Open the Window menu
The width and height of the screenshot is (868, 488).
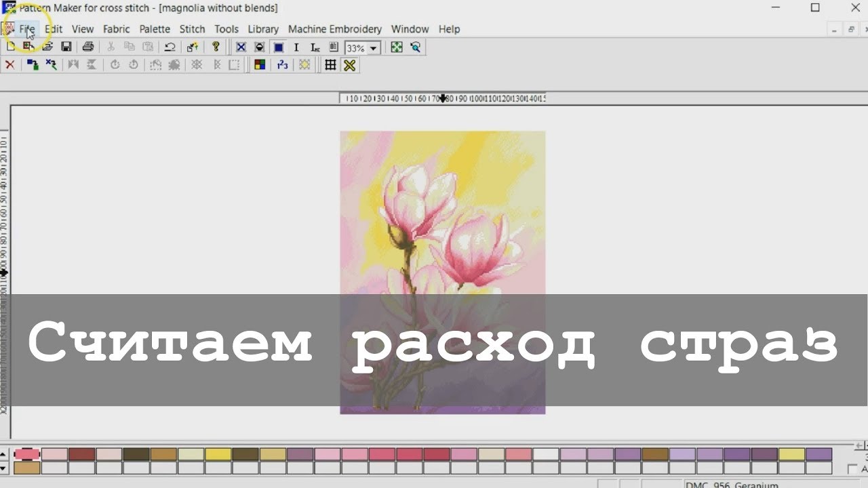[x=410, y=29]
